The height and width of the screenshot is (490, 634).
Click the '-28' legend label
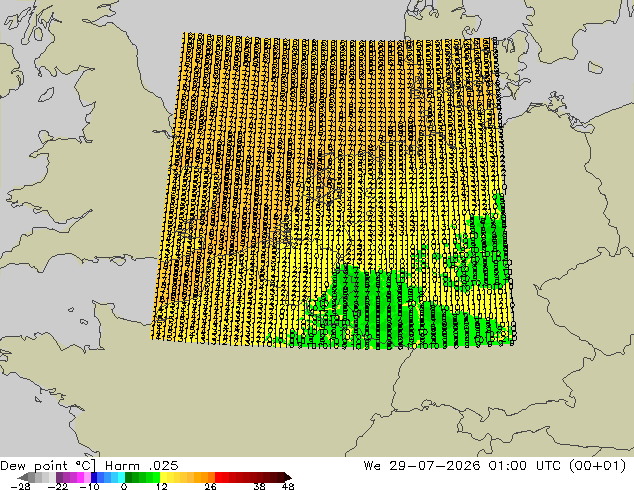[20, 486]
